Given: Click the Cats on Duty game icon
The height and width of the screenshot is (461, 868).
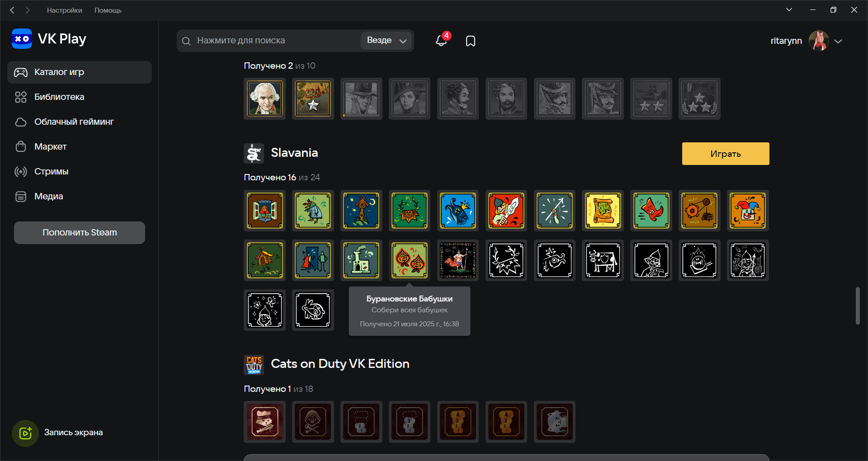Looking at the screenshot, I should 254,364.
